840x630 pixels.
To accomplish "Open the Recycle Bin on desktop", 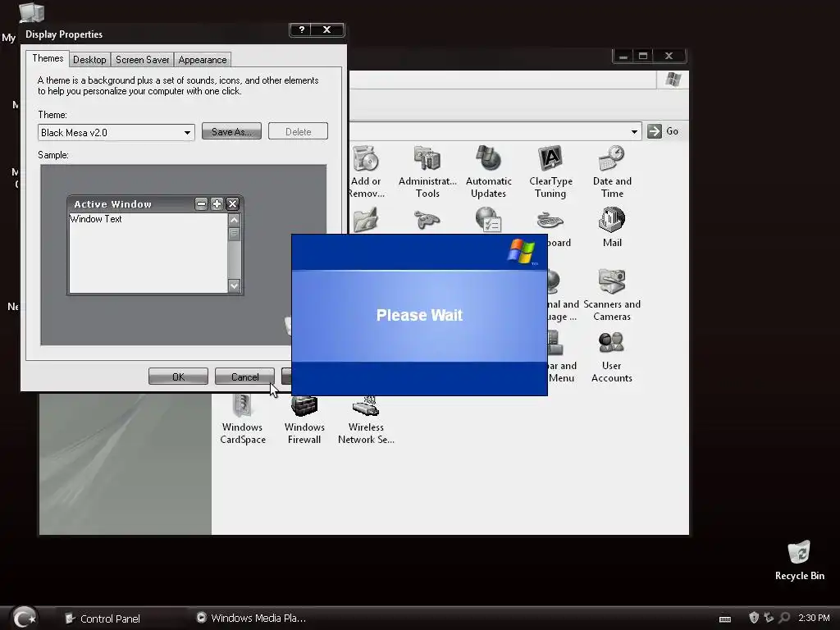I will tap(799, 560).
